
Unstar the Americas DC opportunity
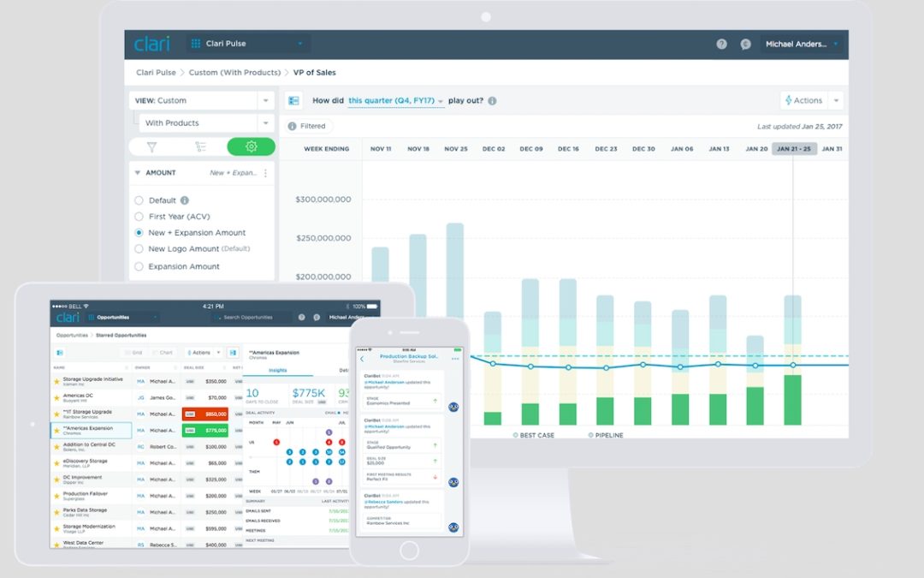(x=57, y=398)
